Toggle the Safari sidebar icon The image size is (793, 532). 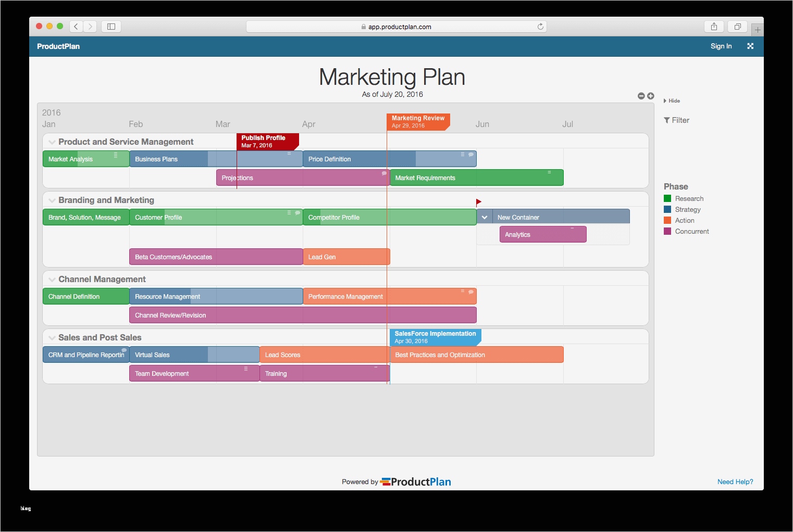[x=111, y=27]
